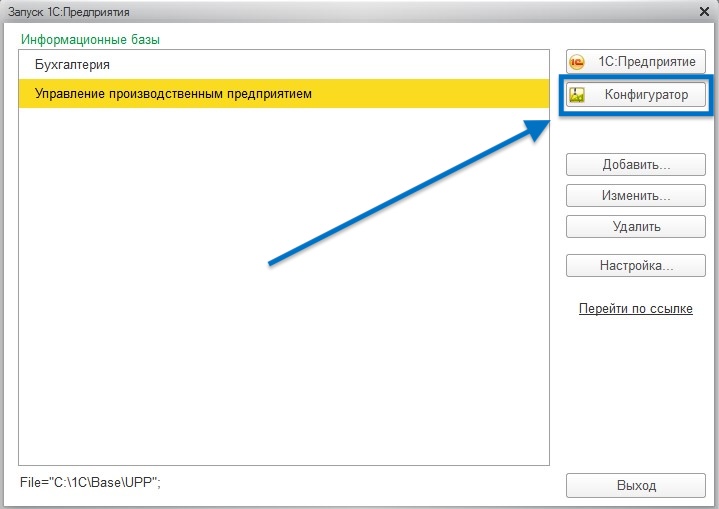Click the Удалить button
The width and height of the screenshot is (719, 509).
[636, 227]
